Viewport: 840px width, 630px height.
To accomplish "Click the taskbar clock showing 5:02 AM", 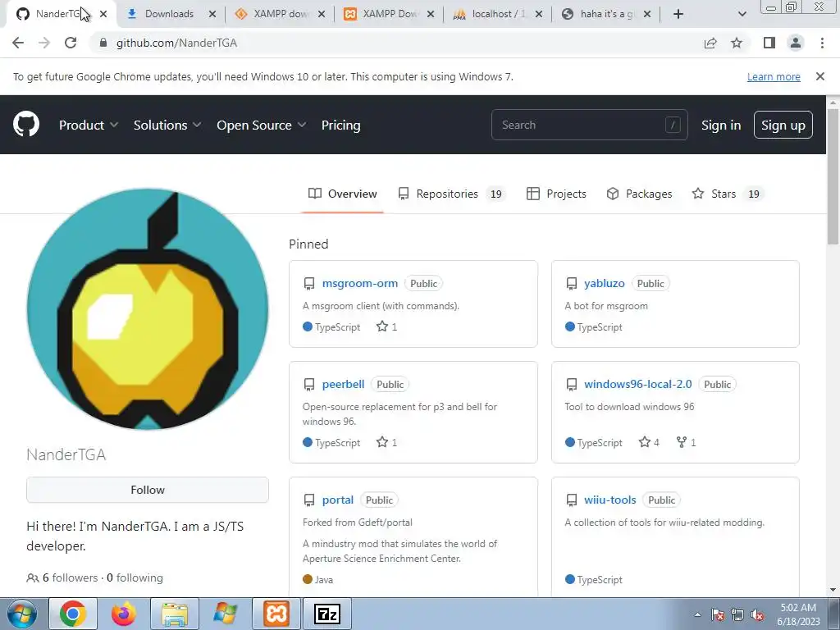I will [x=798, y=614].
